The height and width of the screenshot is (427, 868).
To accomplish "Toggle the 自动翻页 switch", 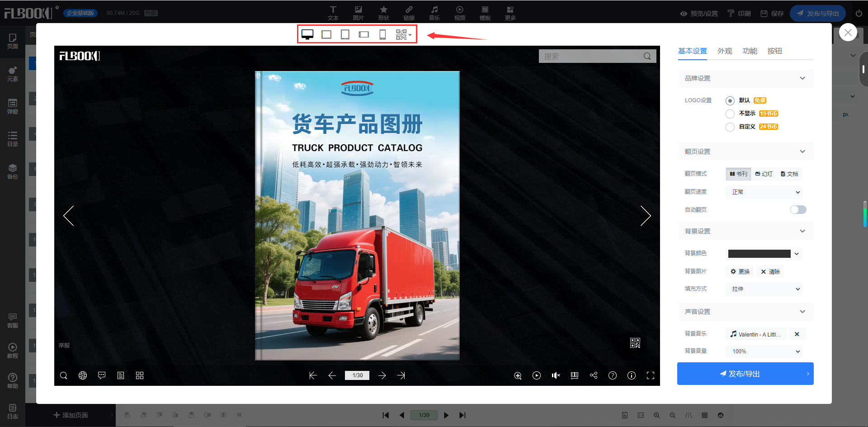I will (x=798, y=209).
